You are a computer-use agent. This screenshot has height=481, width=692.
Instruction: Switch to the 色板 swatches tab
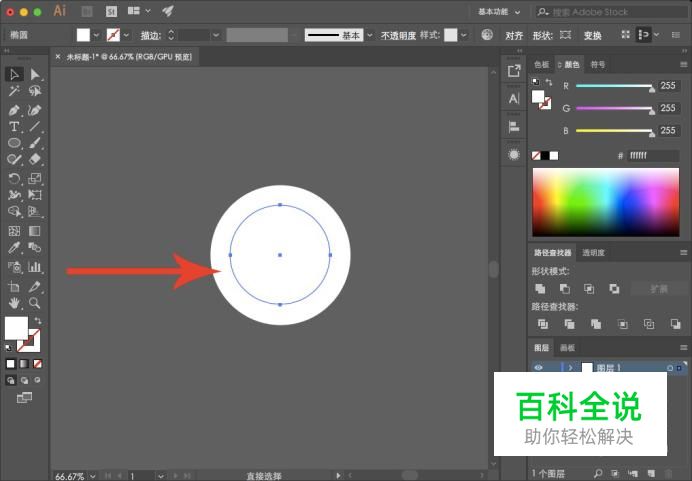541,64
